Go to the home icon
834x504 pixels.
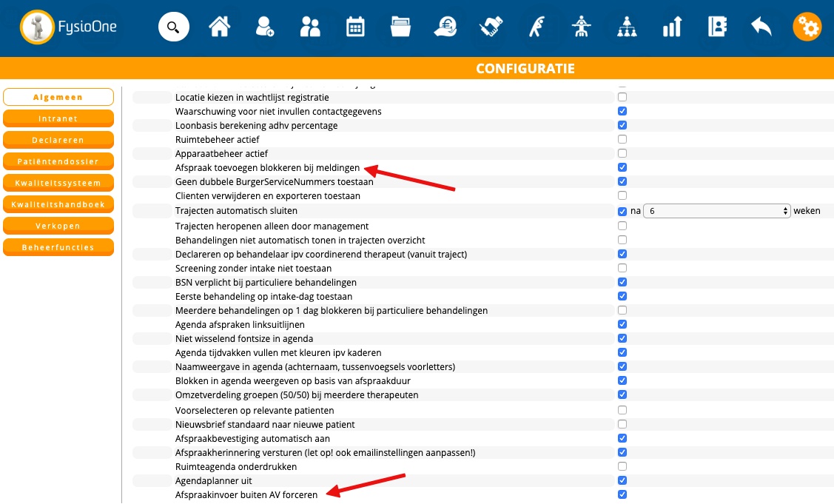coord(219,28)
